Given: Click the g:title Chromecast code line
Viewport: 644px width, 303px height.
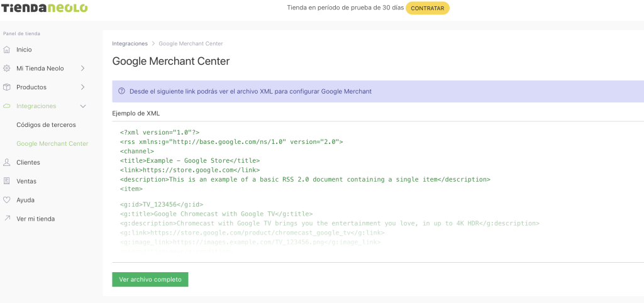Looking at the screenshot, I should click(216, 214).
